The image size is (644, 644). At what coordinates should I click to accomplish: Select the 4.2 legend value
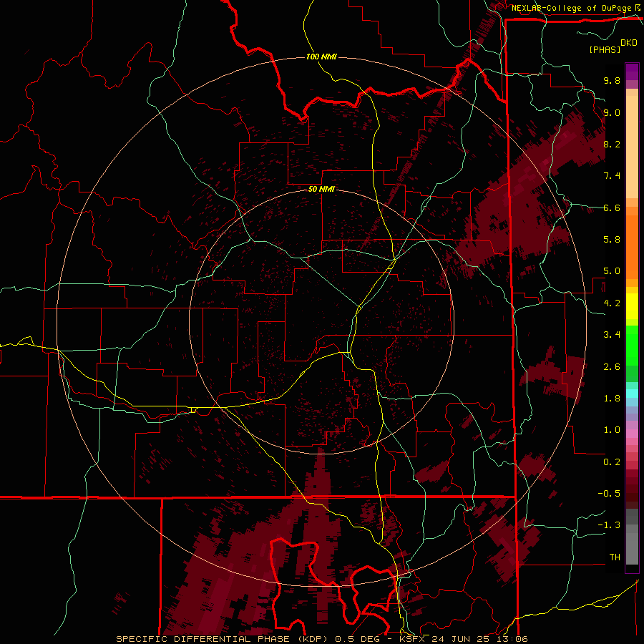coord(612,303)
